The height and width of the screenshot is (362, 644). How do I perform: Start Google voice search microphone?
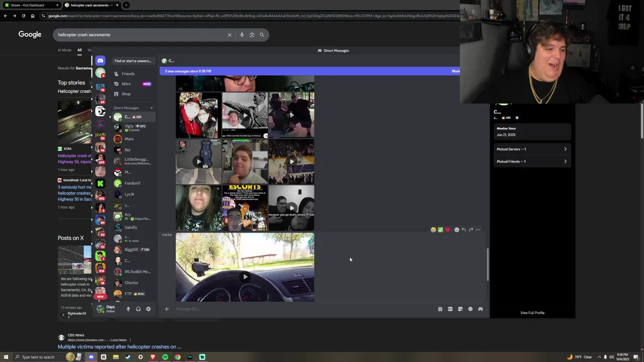(x=242, y=35)
